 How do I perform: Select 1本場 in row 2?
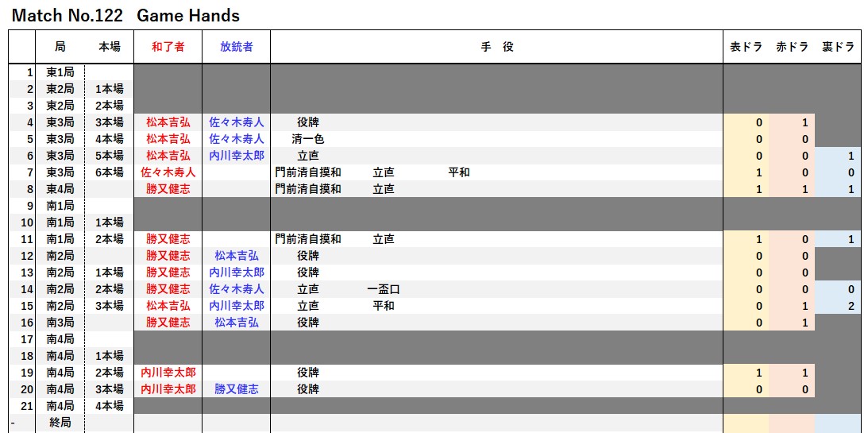coord(109,89)
